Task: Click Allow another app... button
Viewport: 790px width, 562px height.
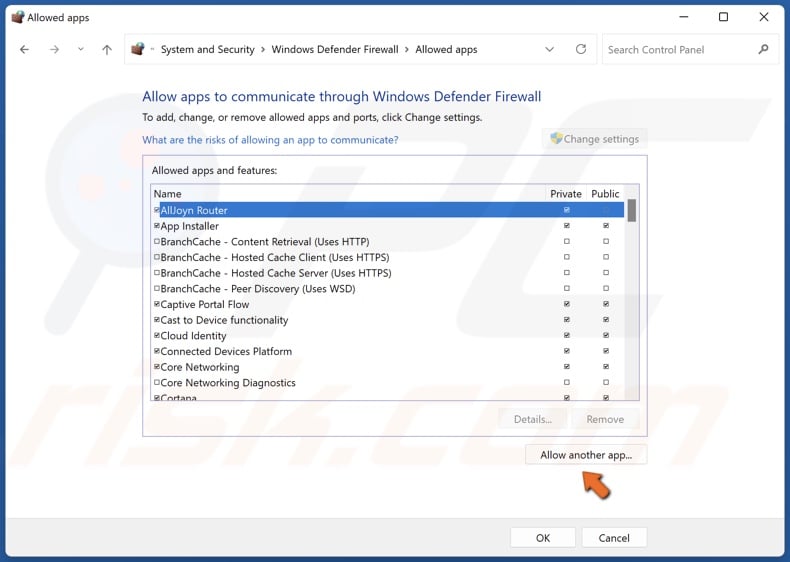Action: point(586,455)
